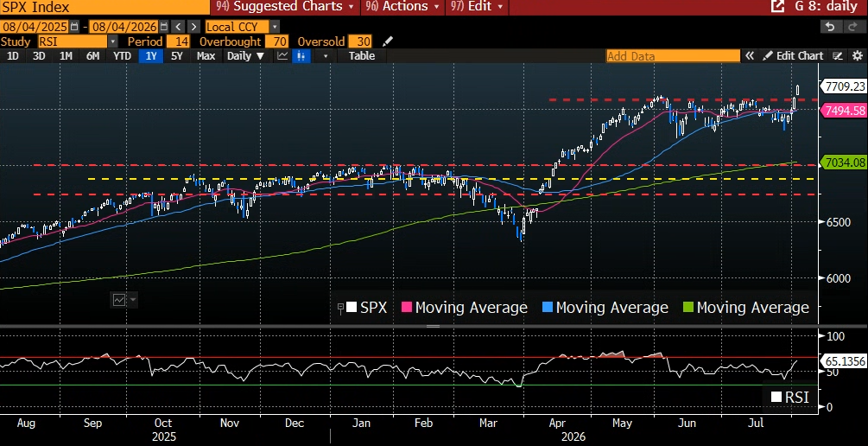Open the start date calendar picker
868x446 pixels.
pyautogui.click(x=74, y=27)
